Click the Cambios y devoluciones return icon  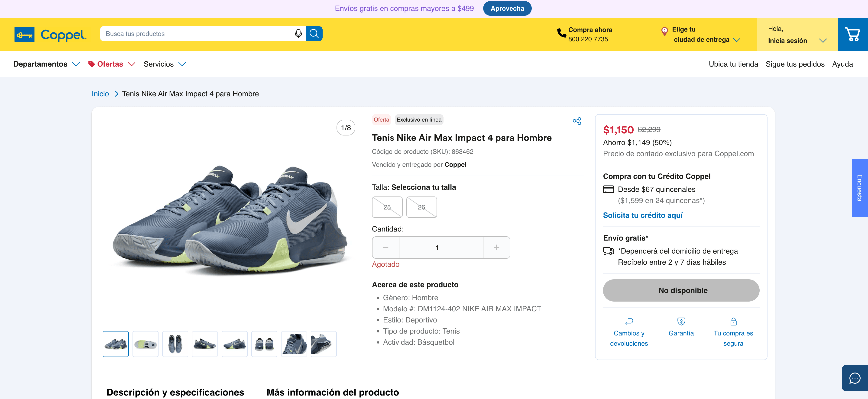point(629,322)
